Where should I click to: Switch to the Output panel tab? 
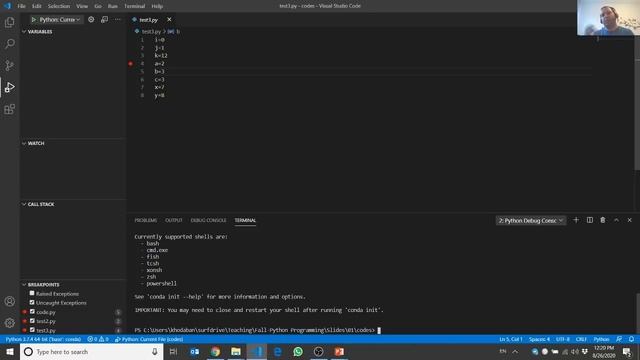point(173,220)
